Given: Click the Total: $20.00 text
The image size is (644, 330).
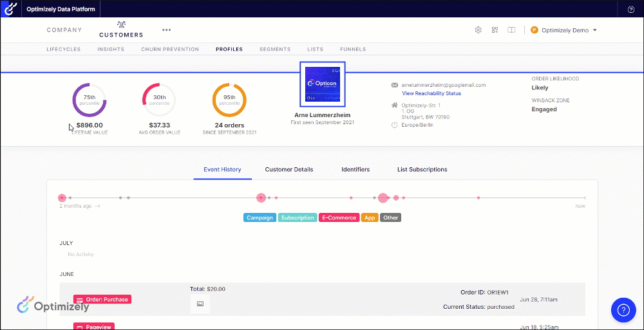Looking at the screenshot, I should [x=207, y=289].
